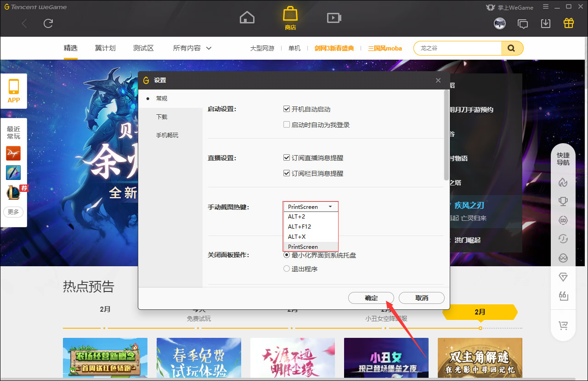Disable 订阅直播消息提醒 checkbox
This screenshot has height=381, width=588.
pos(287,157)
